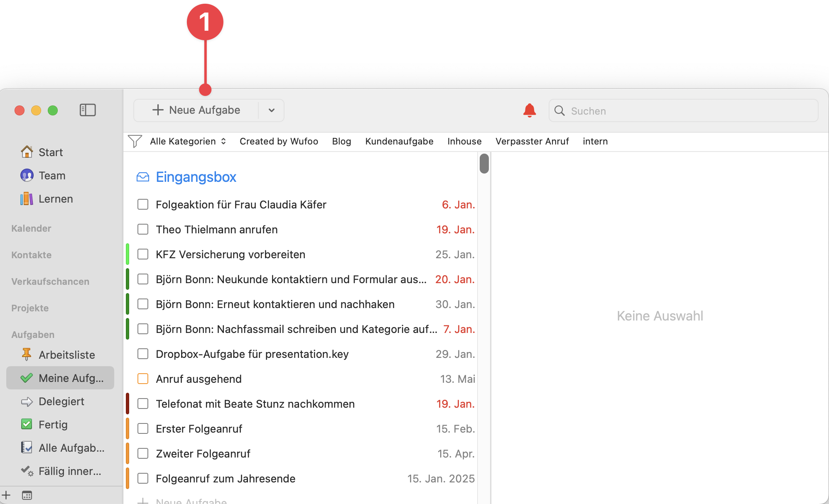This screenshot has width=829, height=504.
Task: Mark Dropbox-Aufgabe für presentation.key as done
Action: pos(143,354)
